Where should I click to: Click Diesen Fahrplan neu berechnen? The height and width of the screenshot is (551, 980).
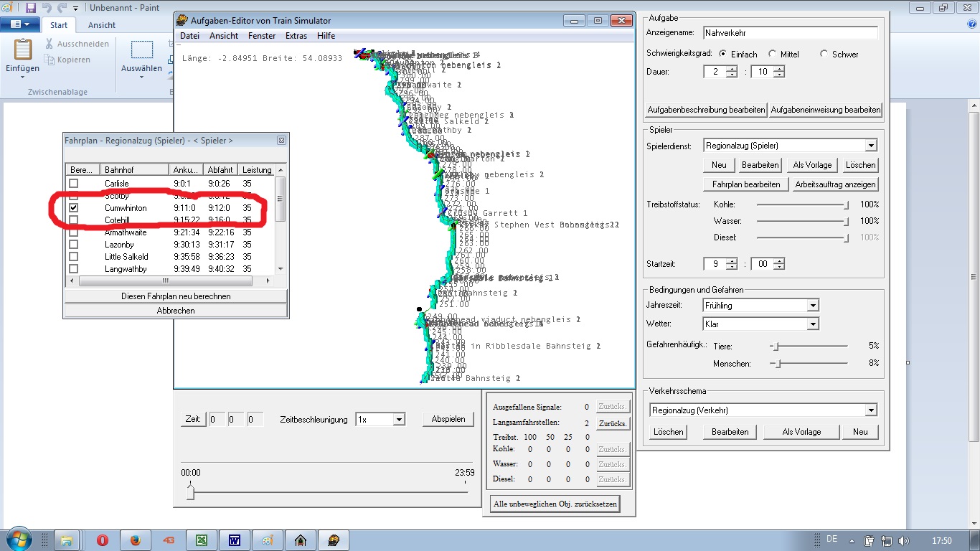(x=176, y=296)
